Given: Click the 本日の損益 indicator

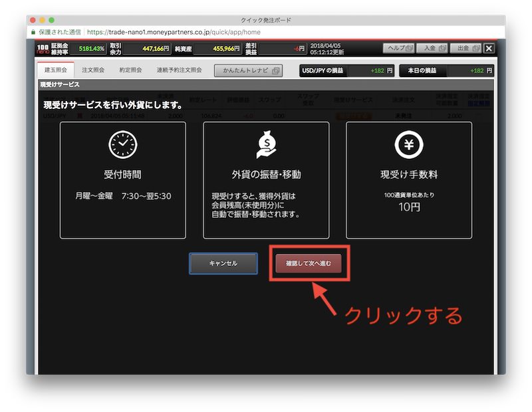Looking at the screenshot, I should click(446, 70).
